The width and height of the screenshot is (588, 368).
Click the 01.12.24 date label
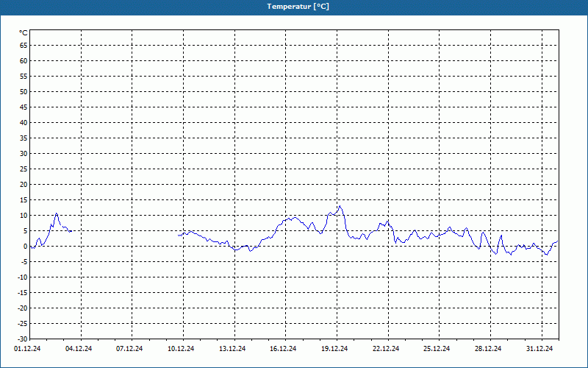27,349
